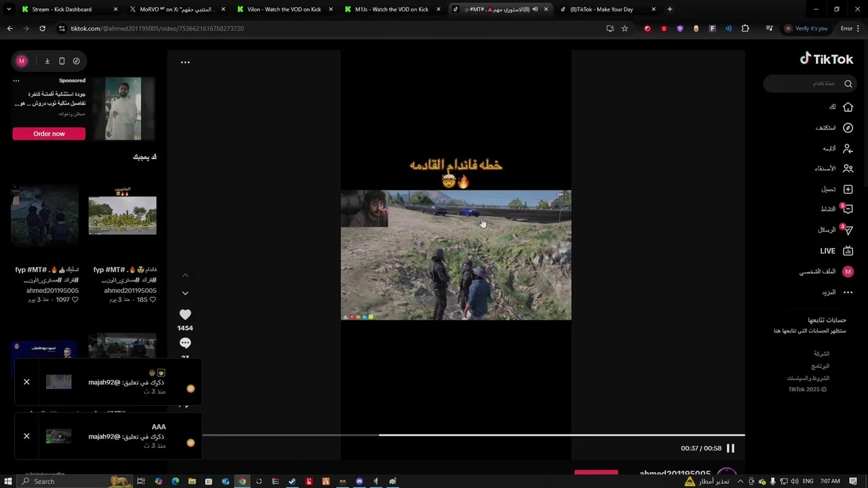The height and width of the screenshot is (488, 868).
Task: Click the ENG language indicator
Action: pyautogui.click(x=808, y=481)
